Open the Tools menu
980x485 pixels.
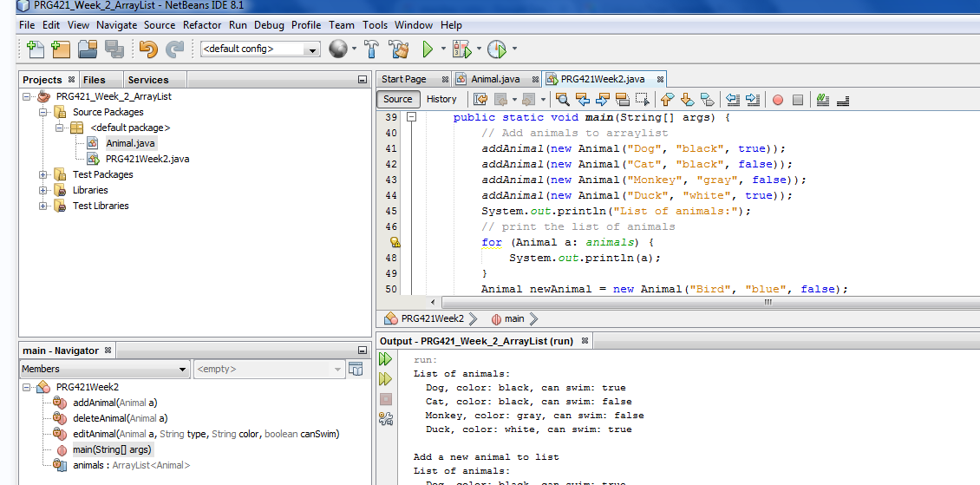click(x=375, y=25)
